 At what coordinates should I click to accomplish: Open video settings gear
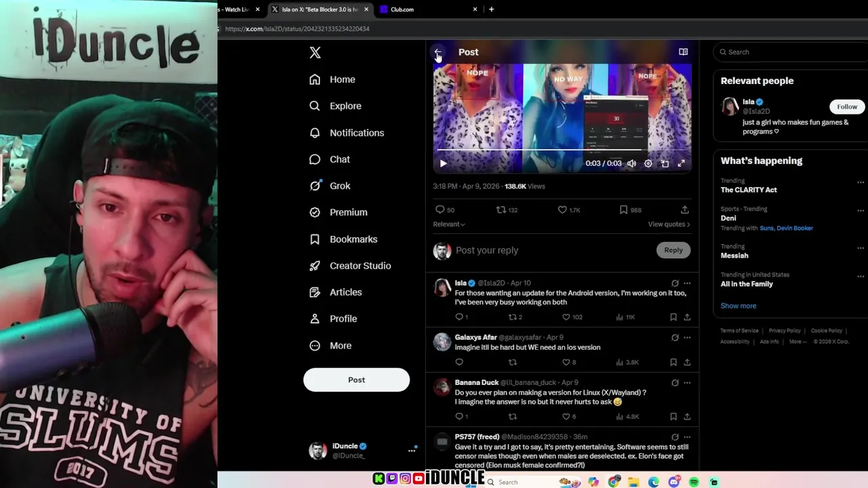[648, 163]
